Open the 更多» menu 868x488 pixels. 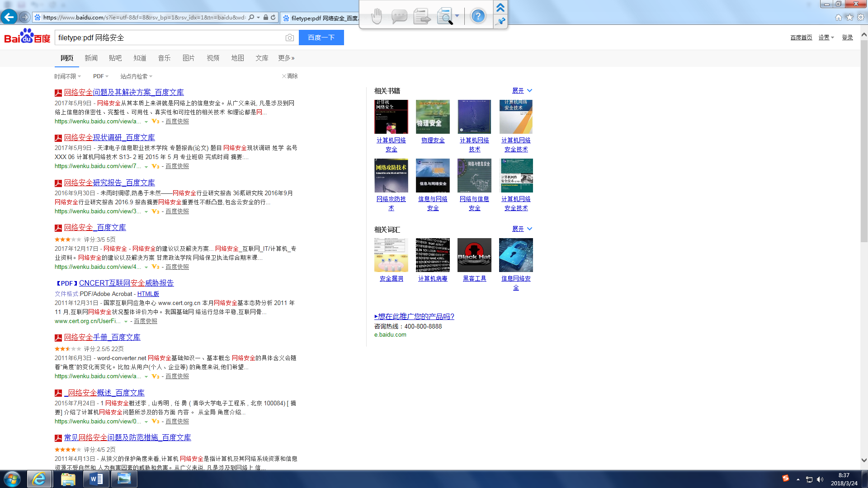286,58
